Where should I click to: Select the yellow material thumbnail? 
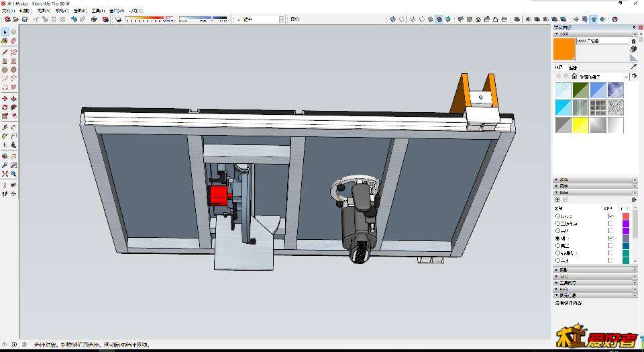point(580,125)
